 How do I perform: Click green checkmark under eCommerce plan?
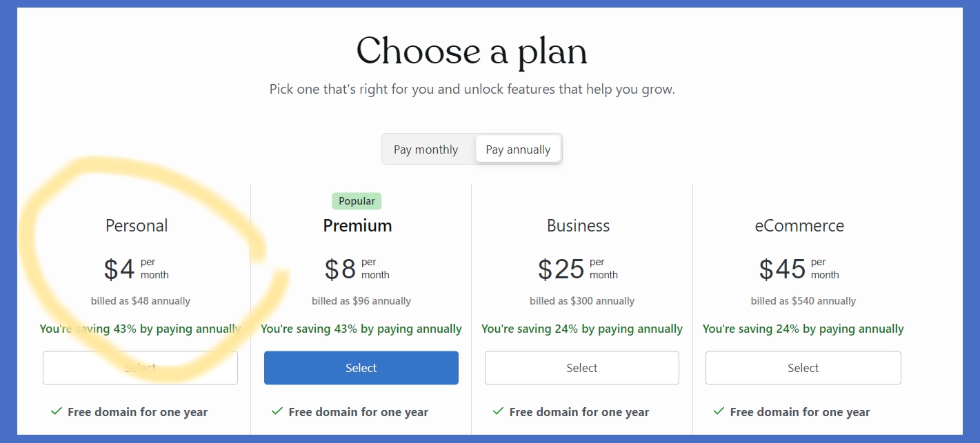click(x=719, y=411)
